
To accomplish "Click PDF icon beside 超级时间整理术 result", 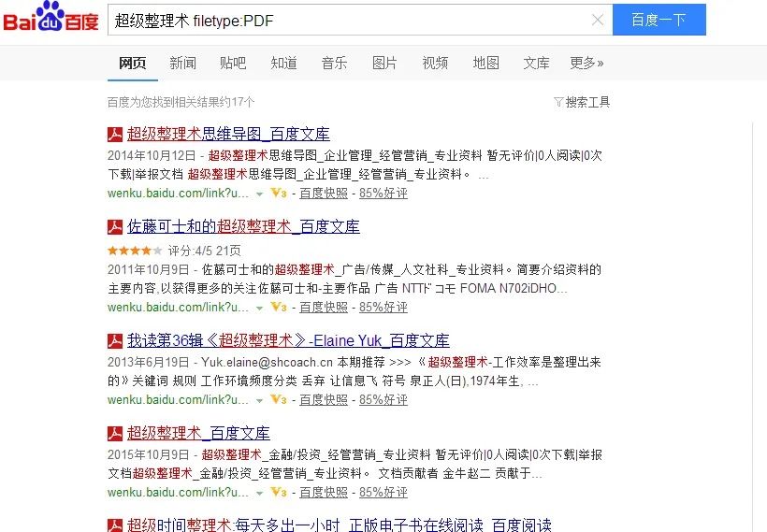I will 115,525.
